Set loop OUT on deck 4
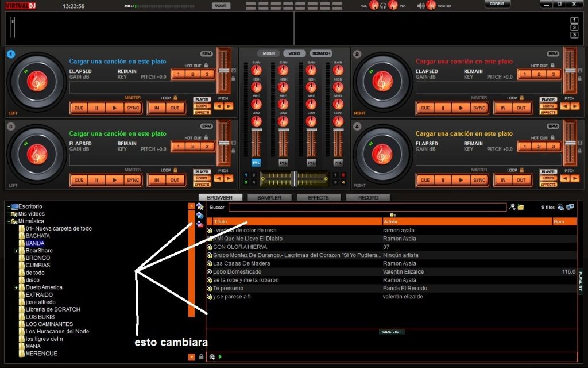Screen dimensions: 588x368 tap(521, 180)
